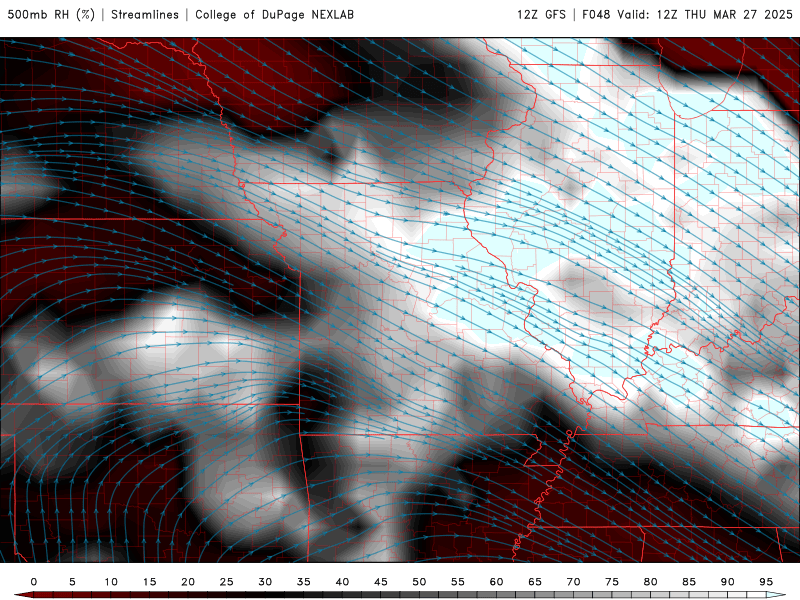Click the "70" label on the colorbar
The height and width of the screenshot is (600, 800).
573,582
